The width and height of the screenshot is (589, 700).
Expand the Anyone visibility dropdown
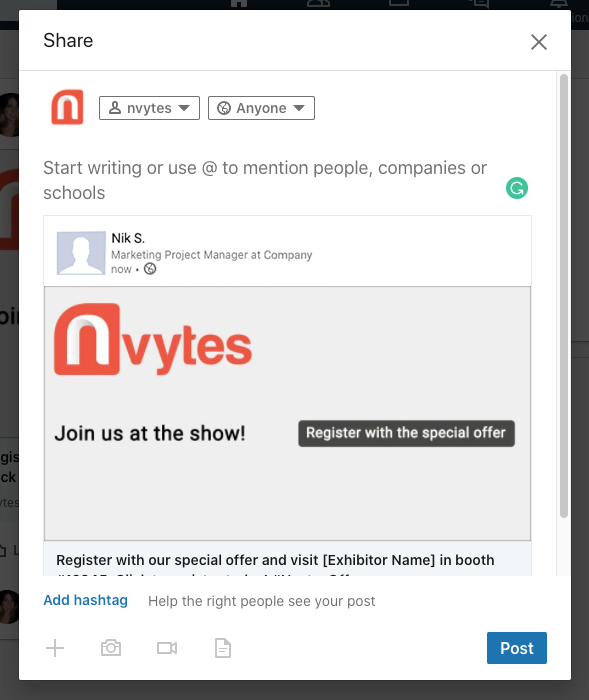[261, 108]
